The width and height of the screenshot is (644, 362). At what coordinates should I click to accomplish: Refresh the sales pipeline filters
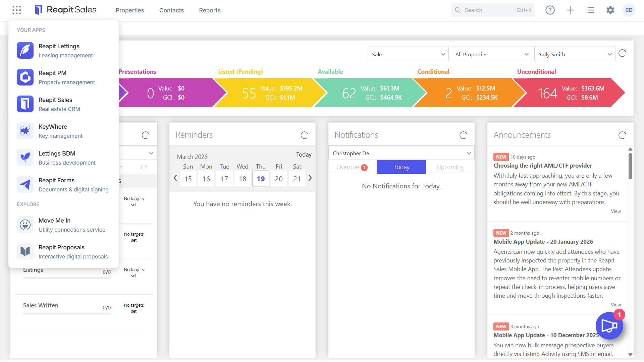click(623, 53)
